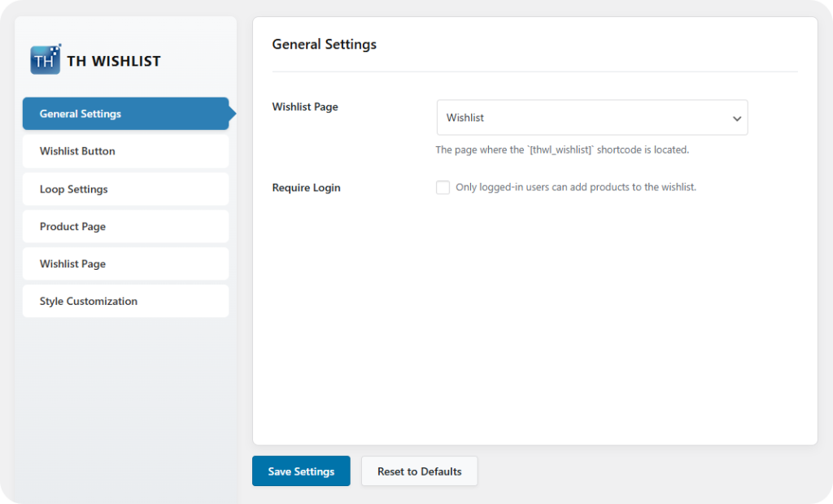Click the Reset to Defaults button

pos(419,471)
